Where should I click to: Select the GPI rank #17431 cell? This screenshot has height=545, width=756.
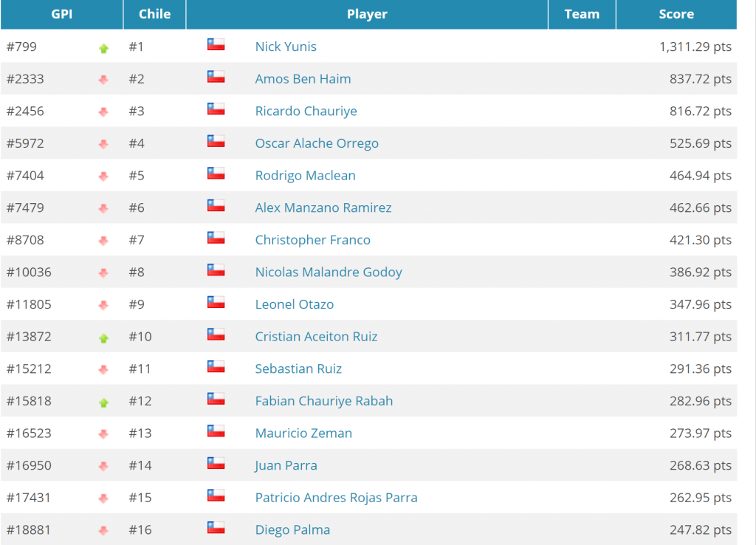tap(29, 498)
